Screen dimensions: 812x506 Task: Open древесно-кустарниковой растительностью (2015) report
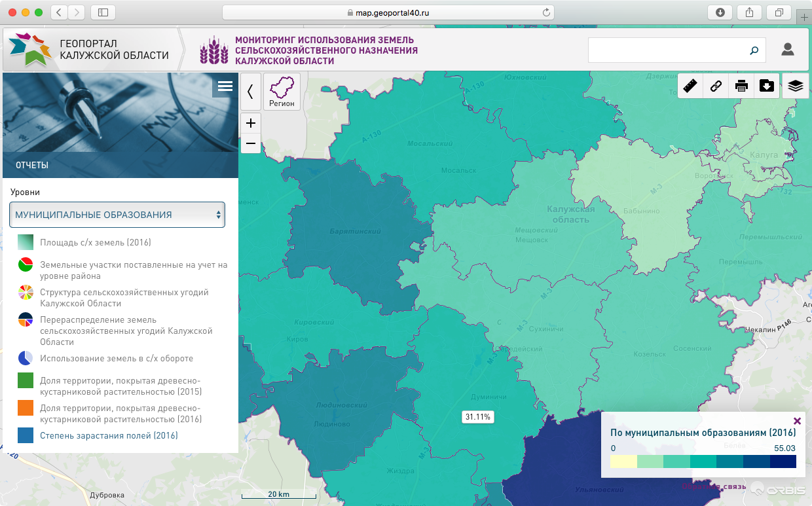(121, 386)
